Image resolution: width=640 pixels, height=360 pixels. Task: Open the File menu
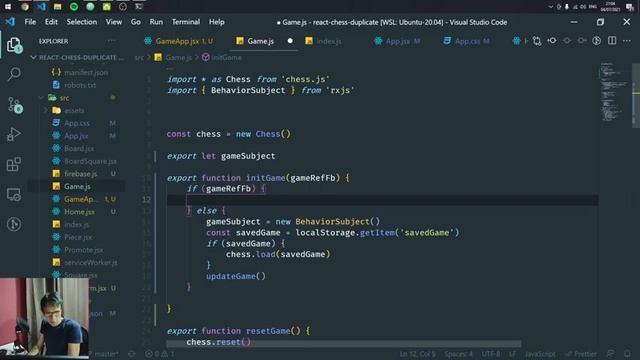(30, 22)
